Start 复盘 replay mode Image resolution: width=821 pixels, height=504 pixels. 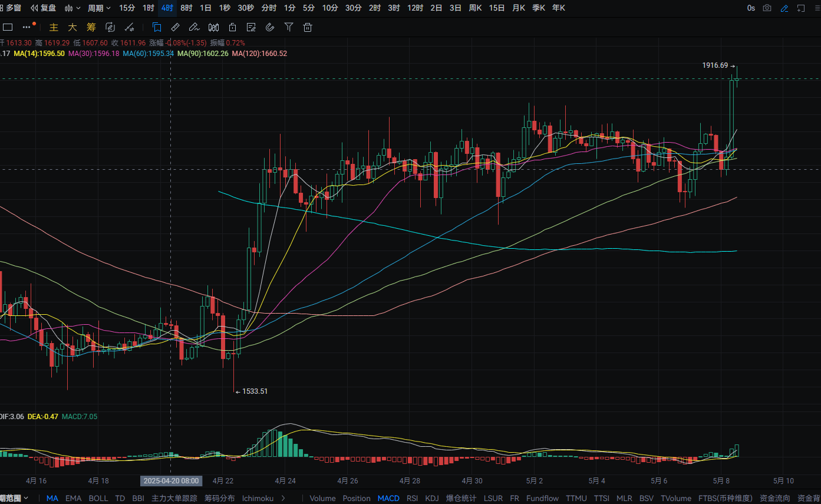point(44,8)
